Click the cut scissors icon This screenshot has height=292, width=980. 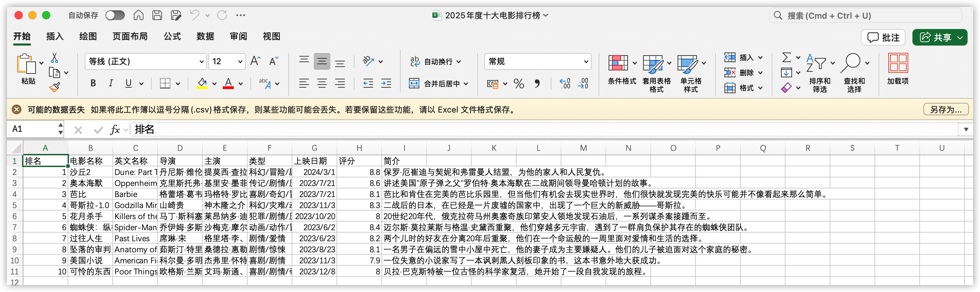click(54, 58)
